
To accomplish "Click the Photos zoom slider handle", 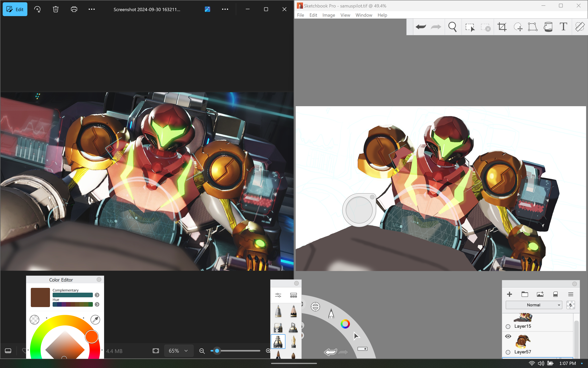I will pos(217,351).
